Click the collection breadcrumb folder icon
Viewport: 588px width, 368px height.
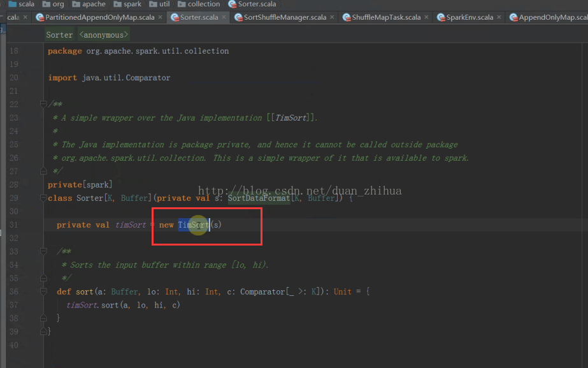click(x=182, y=4)
